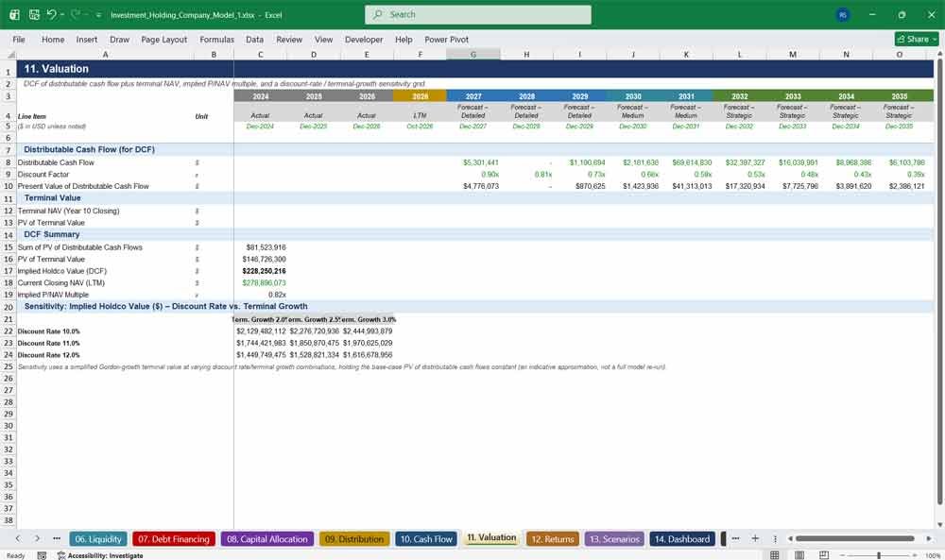Click the zoom out minus button
The height and width of the screenshot is (560, 945).
(843, 555)
